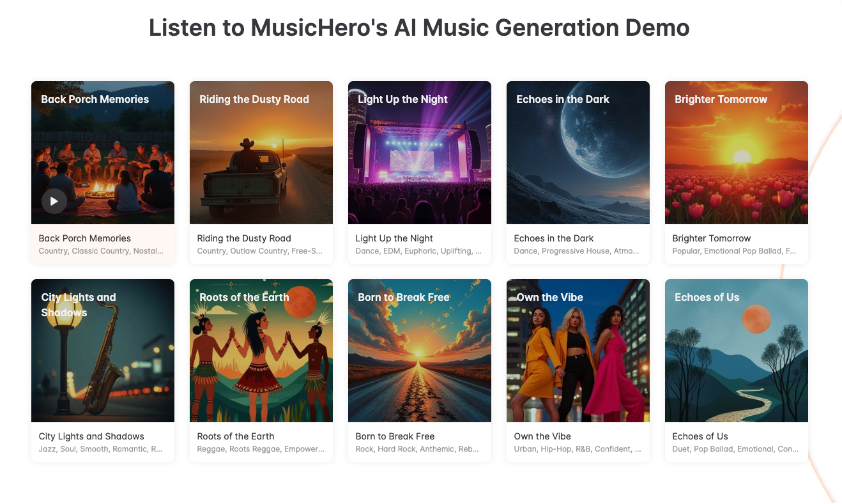Viewport: 842px width, 504px height.
Task: Click the Back Porch Memories title below the image
Action: pyautogui.click(x=85, y=238)
